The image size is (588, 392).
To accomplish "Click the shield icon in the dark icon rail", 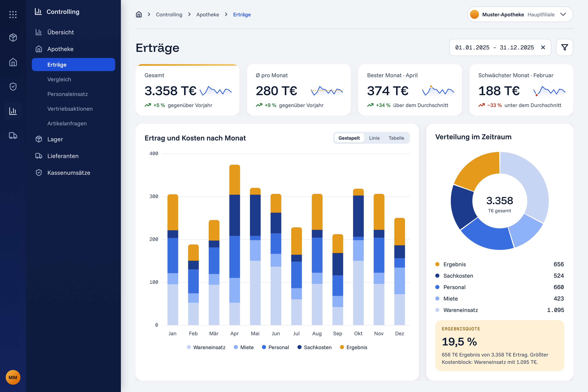I will (x=13, y=87).
